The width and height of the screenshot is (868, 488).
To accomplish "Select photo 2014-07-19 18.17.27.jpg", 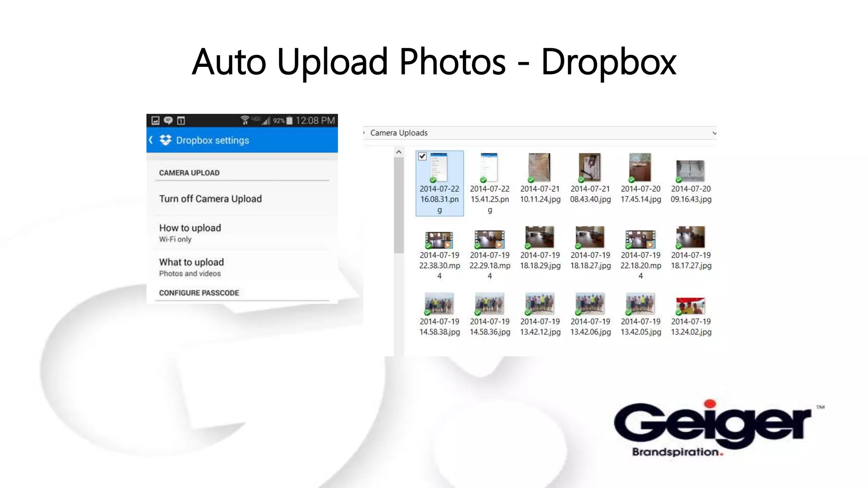I will pyautogui.click(x=691, y=248).
